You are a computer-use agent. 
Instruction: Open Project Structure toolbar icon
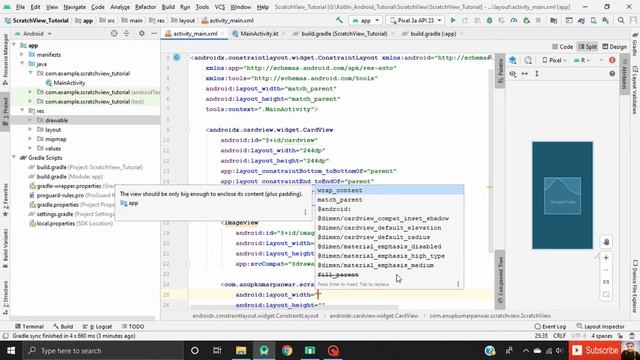553,20
